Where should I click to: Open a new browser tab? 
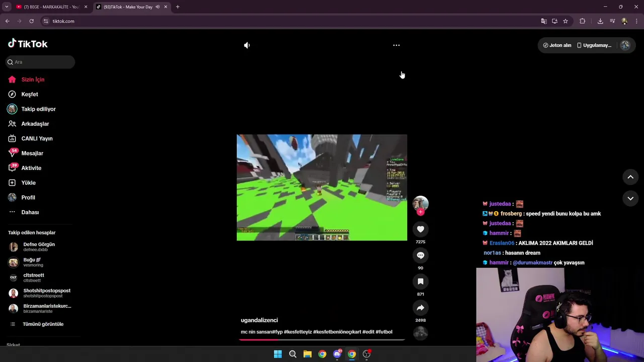click(x=178, y=7)
